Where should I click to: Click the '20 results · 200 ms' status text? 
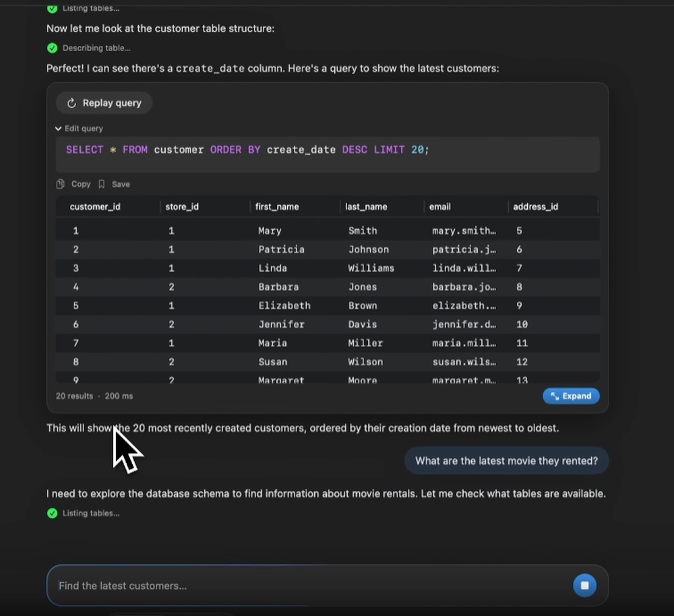[x=94, y=396]
